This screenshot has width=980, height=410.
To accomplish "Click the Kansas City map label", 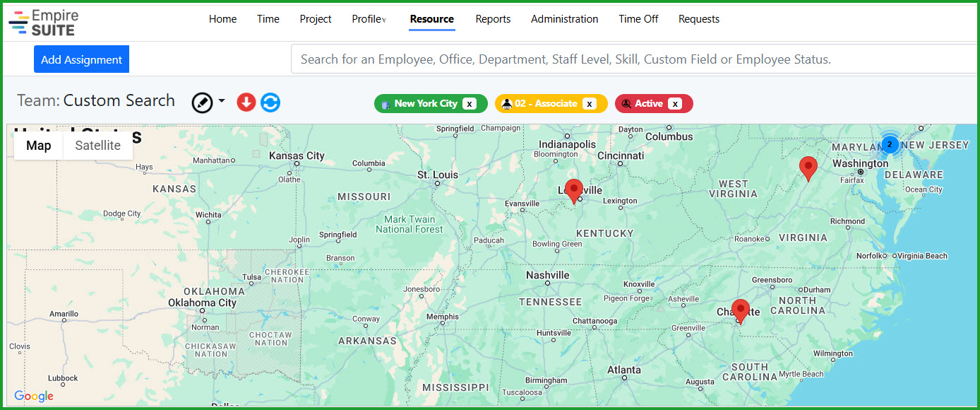I will click(297, 156).
